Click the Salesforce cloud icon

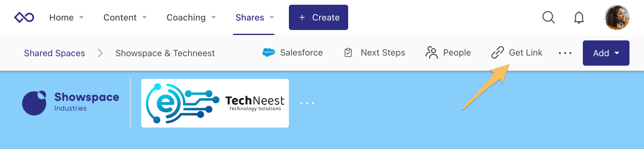(268, 52)
